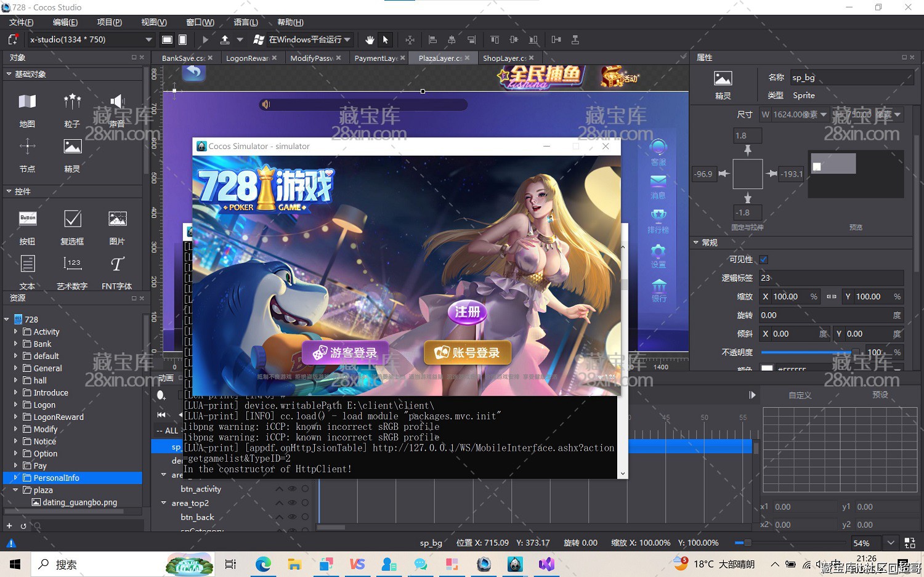Open Microsoft Edge from the taskbar
Screen dimensions: 924x577
(263, 564)
